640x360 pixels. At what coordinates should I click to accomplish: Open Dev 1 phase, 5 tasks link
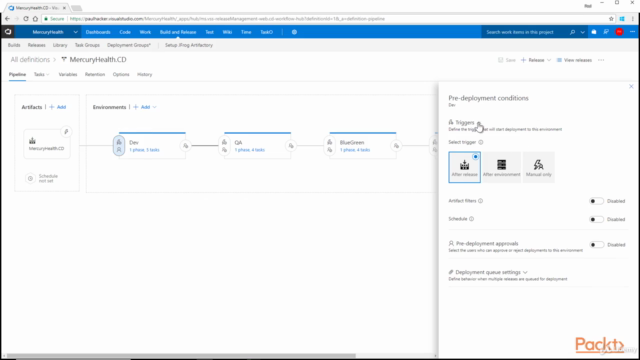144,150
